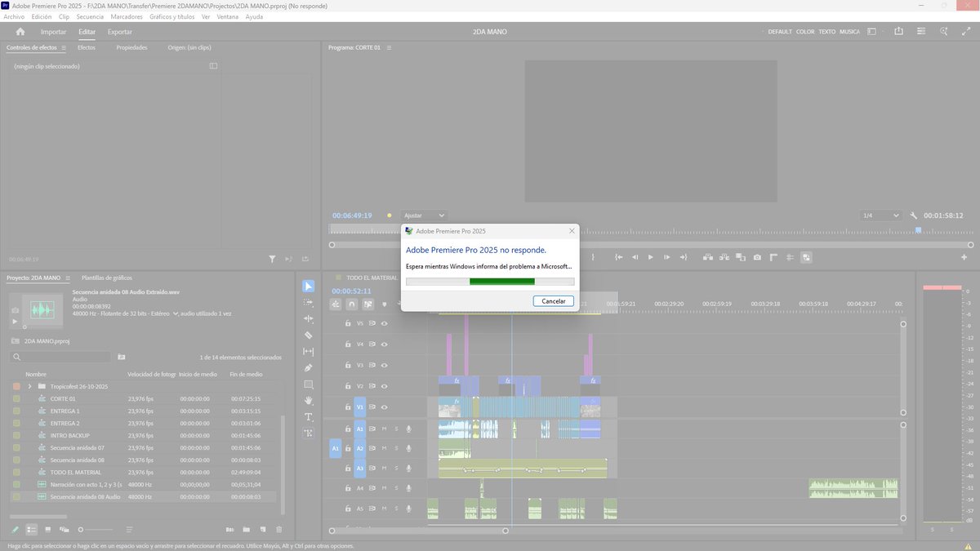Toggle project writable pencil icon
The height and width of the screenshot is (551, 980).
tap(16, 530)
